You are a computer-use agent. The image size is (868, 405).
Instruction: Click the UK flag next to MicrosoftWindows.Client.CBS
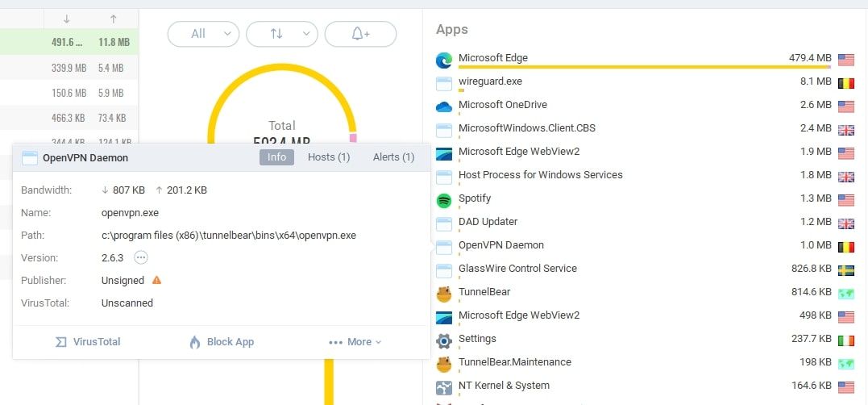pyautogui.click(x=846, y=130)
